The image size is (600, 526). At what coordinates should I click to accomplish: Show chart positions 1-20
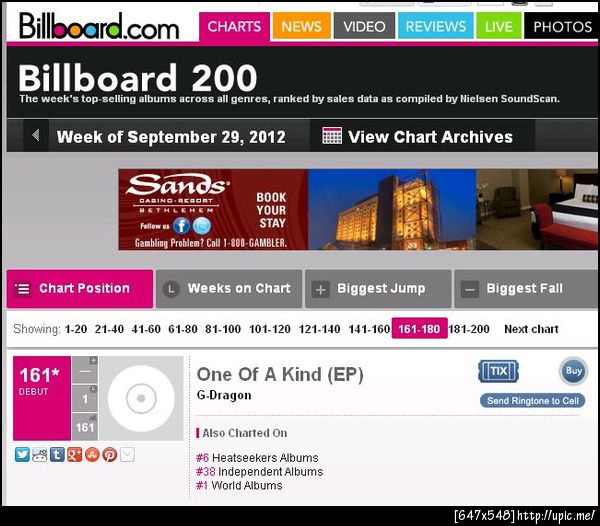pos(76,329)
